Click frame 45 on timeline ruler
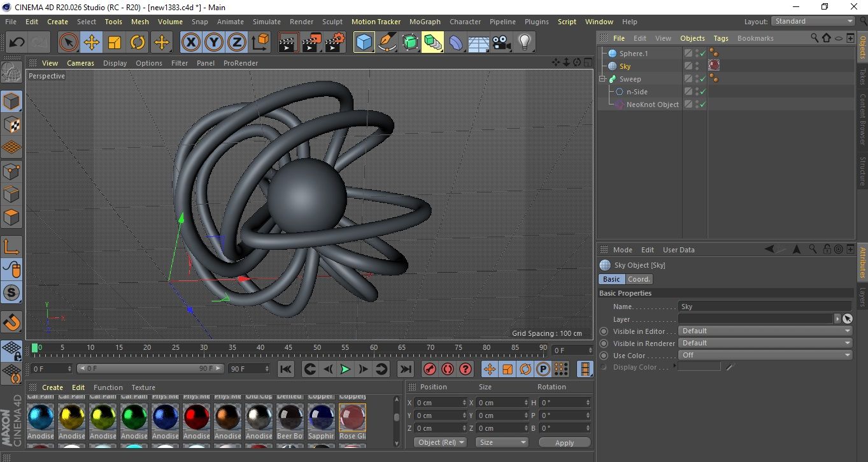This screenshot has height=462, width=868. coord(288,348)
